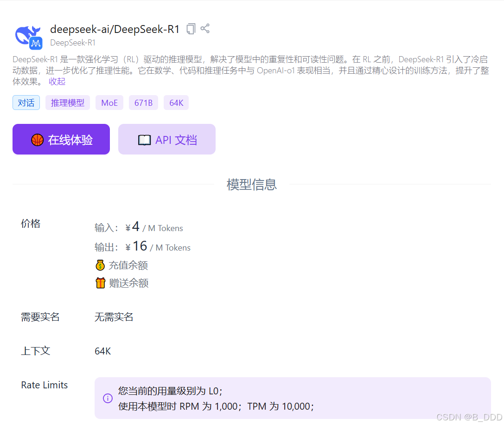This screenshot has width=504, height=425.
Task: Select the 对话 tag
Action: pyautogui.click(x=26, y=103)
